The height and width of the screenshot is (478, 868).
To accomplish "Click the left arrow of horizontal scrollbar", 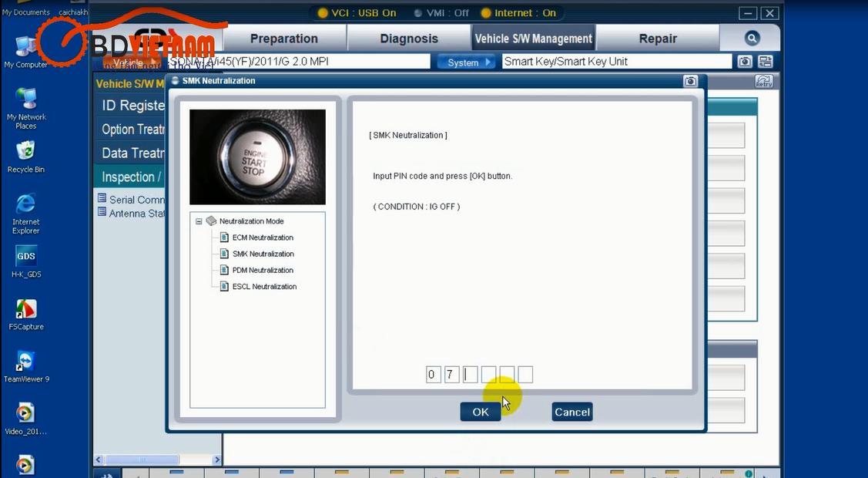I will 99,459.
